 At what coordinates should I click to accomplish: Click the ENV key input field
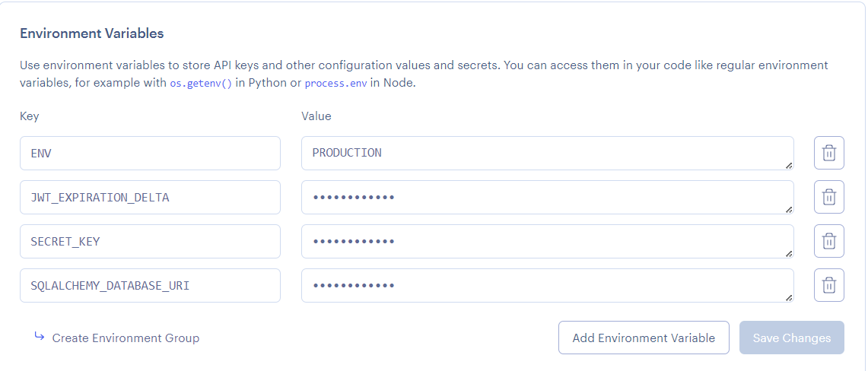tap(150, 153)
